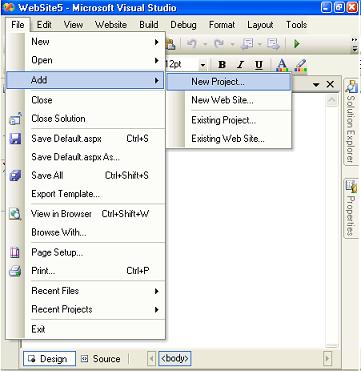The height and width of the screenshot is (371, 361).
Task: Click the Visual Studio title bar icon
Action: [9, 7]
